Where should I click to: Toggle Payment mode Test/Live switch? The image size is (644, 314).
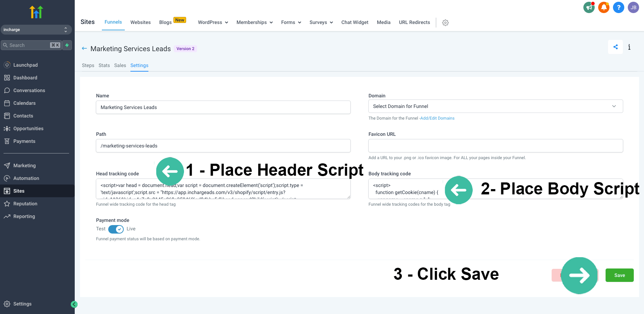[116, 229]
